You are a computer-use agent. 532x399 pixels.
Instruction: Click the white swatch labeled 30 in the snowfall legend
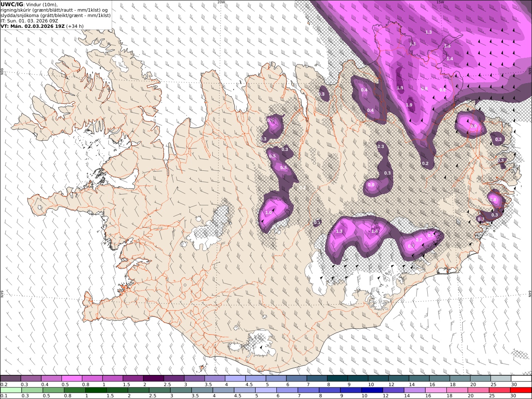(x=521, y=378)
